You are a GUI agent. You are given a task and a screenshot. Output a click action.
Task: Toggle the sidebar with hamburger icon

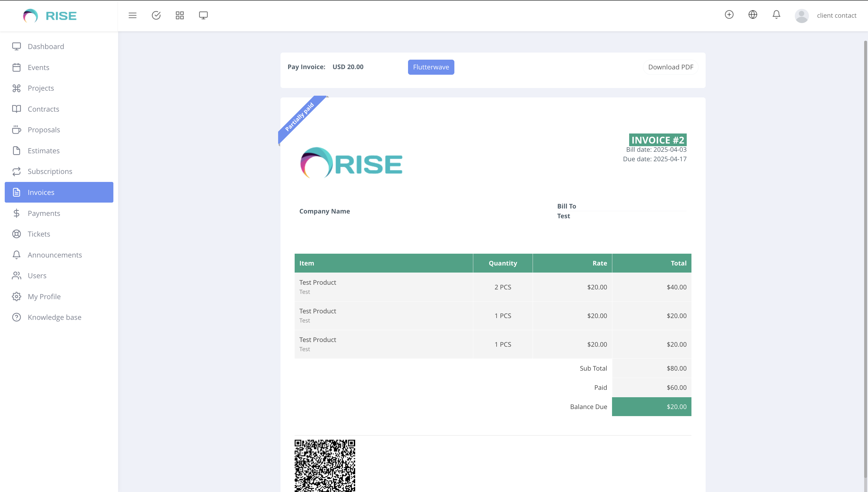click(132, 15)
